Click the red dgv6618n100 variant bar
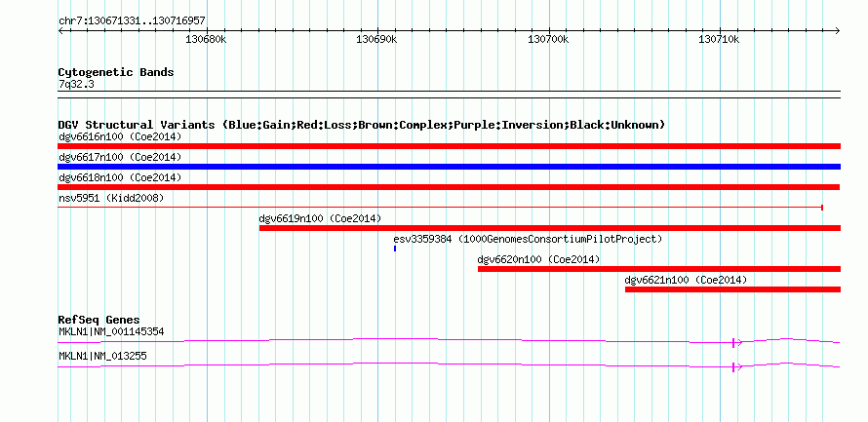The width and height of the screenshot is (868, 422). [449, 187]
